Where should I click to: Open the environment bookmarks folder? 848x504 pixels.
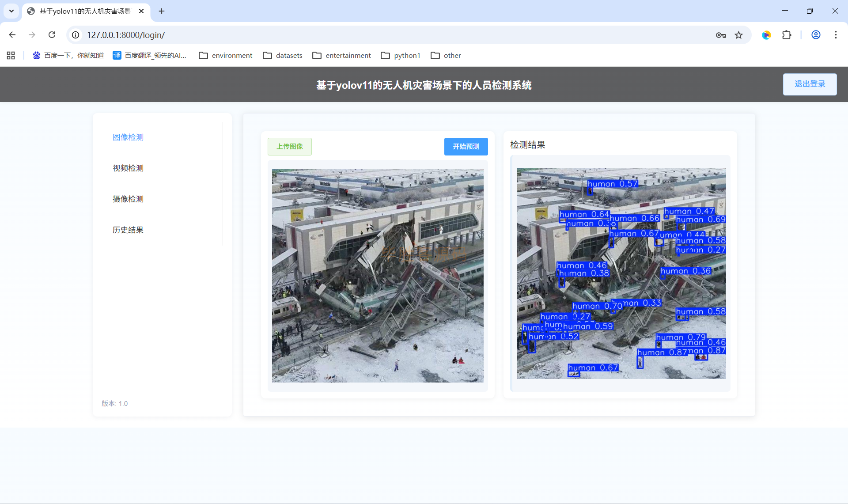(226, 55)
